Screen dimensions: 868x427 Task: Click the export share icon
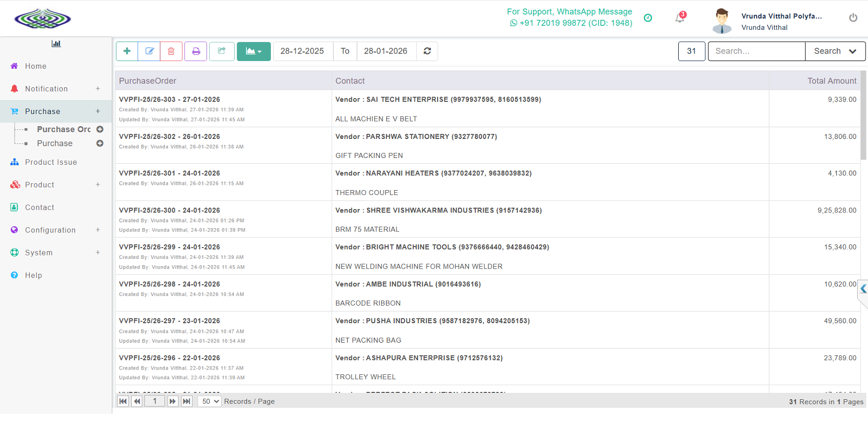222,51
